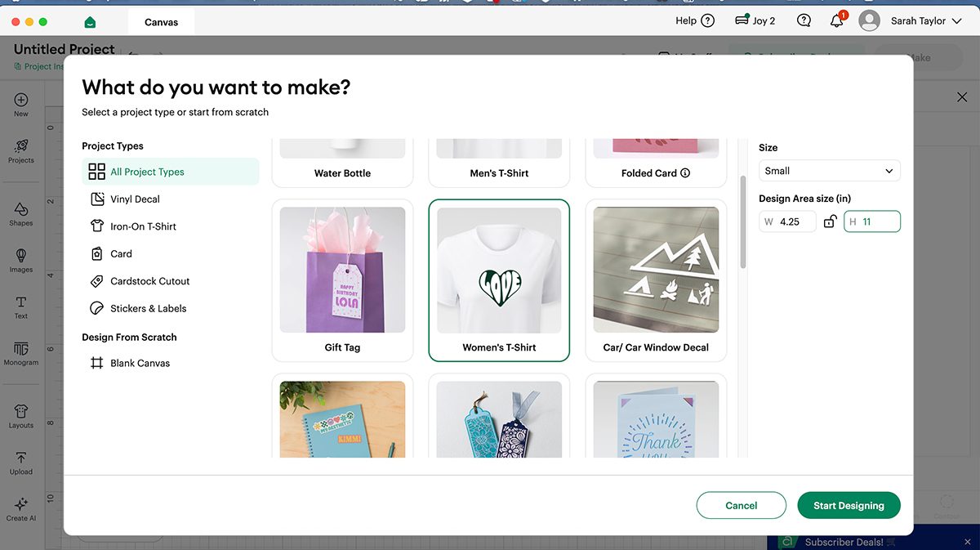Open the Help question mark icon
Viewport: 980px width, 550px height.
[707, 21]
